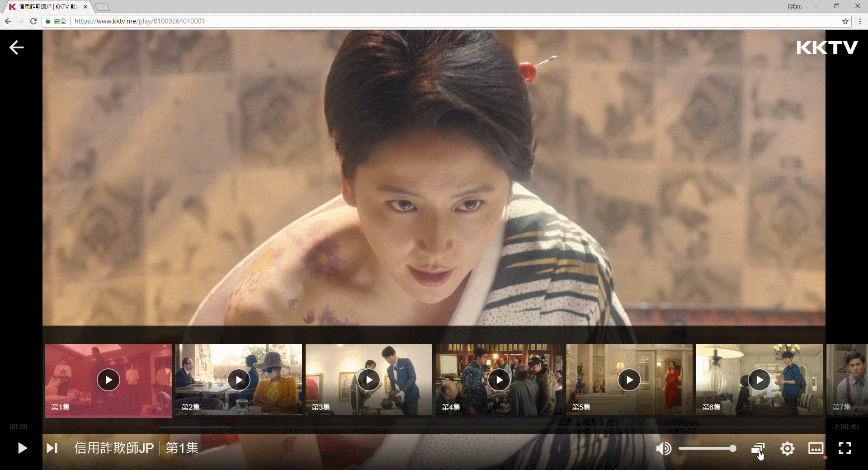Skip to the next episode
The width and height of the screenshot is (868, 470).
52,448
